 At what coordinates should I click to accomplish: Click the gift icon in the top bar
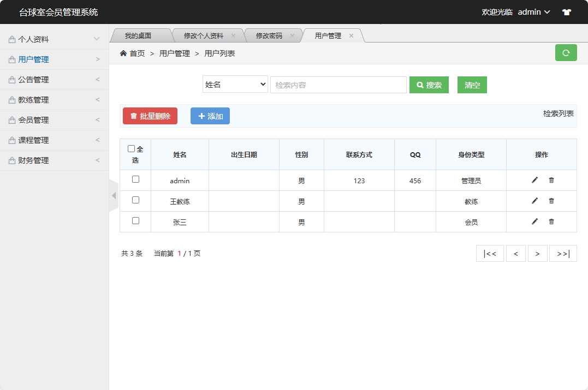click(566, 11)
